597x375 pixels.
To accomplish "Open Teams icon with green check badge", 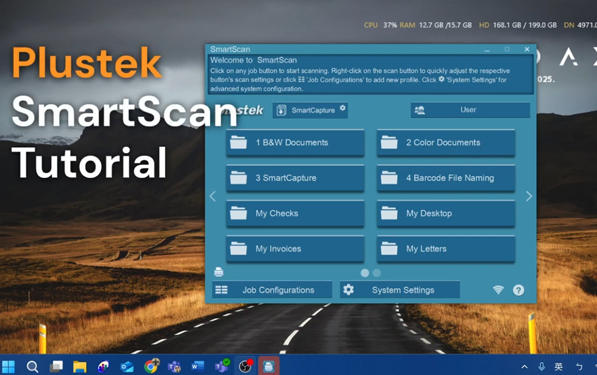I will (x=222, y=366).
